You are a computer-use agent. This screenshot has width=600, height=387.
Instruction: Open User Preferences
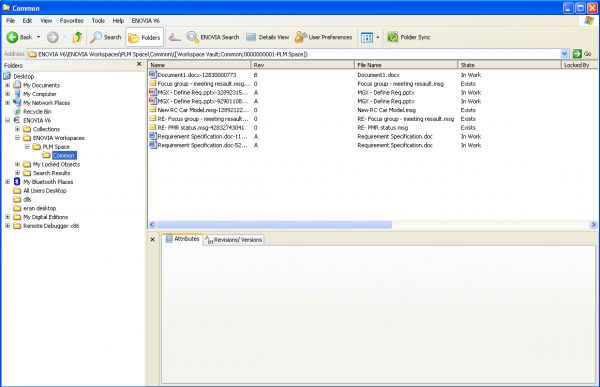tap(323, 37)
